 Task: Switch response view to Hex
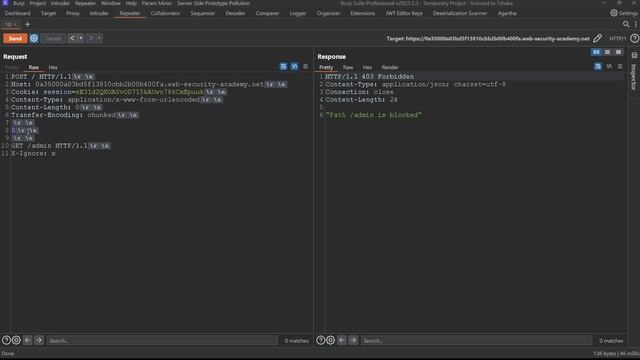tap(367, 67)
